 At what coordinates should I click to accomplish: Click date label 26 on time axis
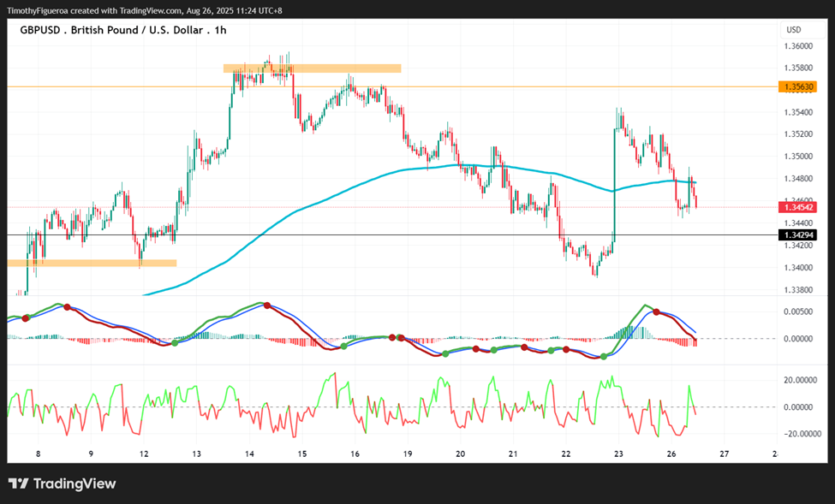(671, 454)
